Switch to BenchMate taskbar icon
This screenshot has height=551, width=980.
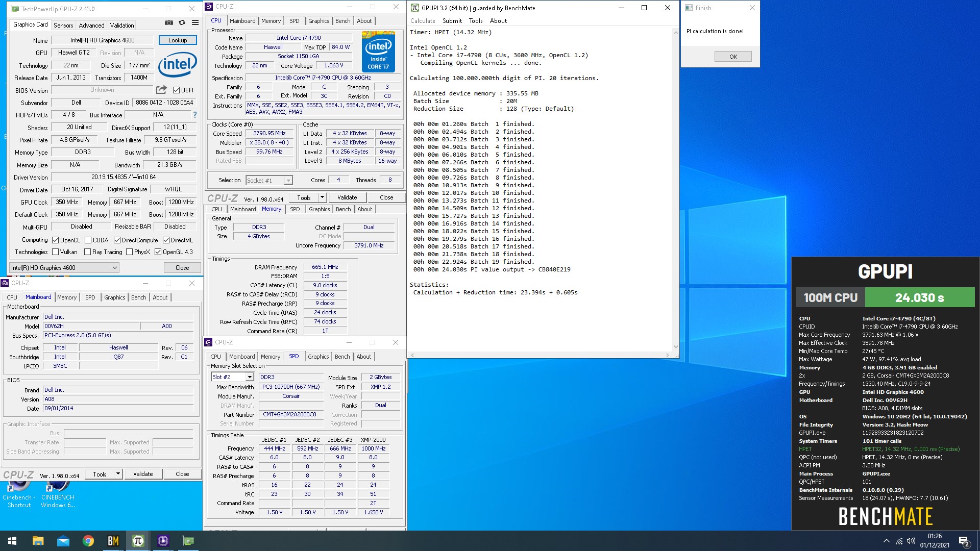(113, 541)
